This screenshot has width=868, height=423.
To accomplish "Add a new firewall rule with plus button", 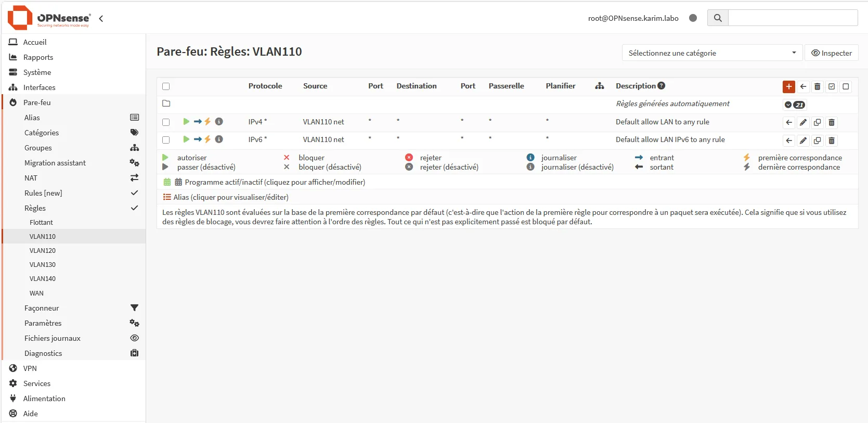I will click(x=788, y=86).
